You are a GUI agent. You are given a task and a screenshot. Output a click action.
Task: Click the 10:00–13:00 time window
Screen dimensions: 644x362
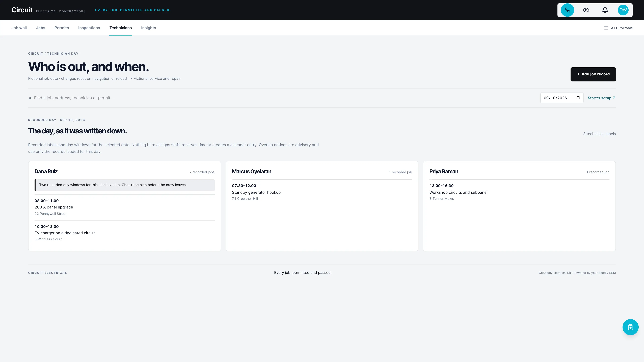pyautogui.click(x=46, y=227)
